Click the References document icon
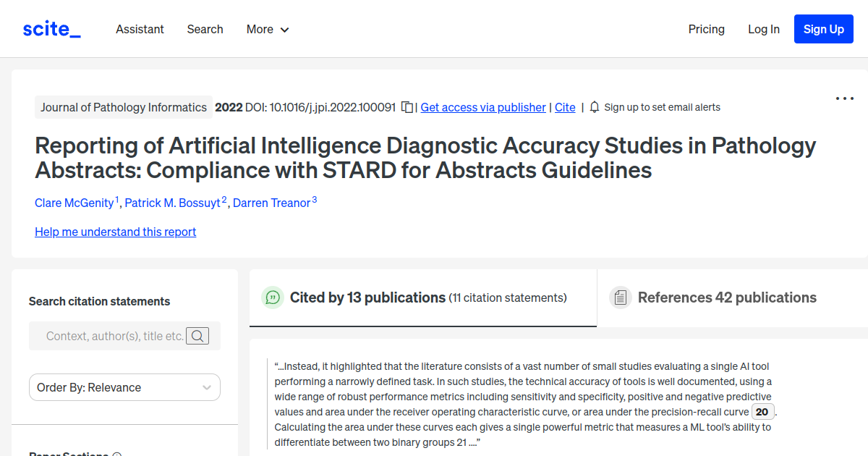868x456 pixels. tap(621, 297)
